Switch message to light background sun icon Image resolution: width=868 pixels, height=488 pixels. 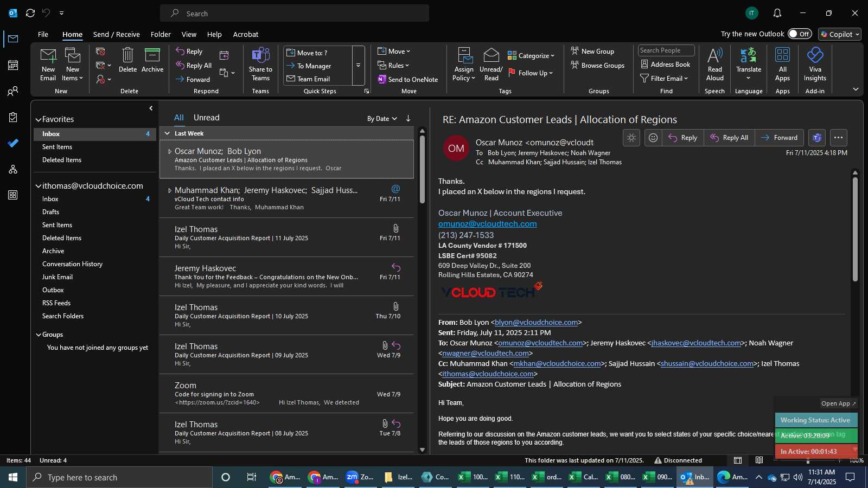631,138
